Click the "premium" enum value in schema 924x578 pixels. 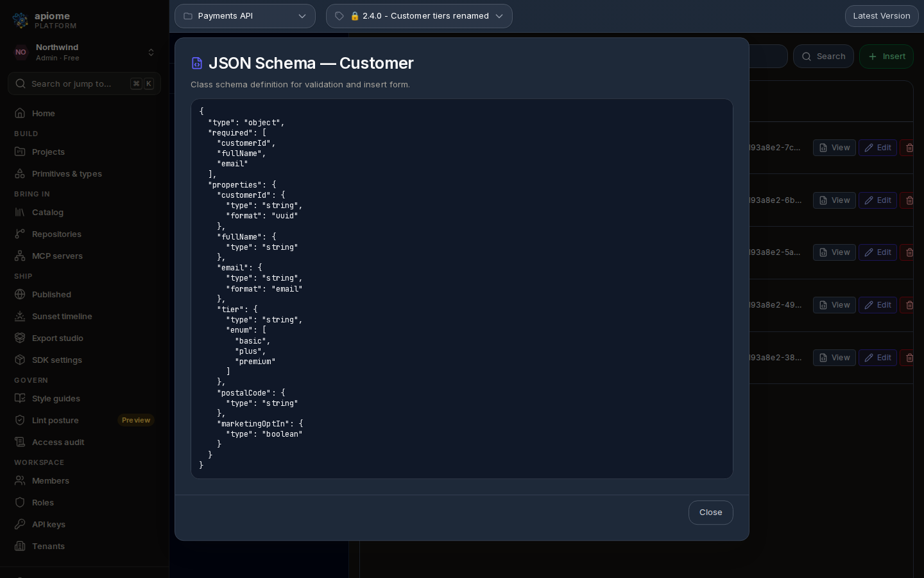[255, 362]
